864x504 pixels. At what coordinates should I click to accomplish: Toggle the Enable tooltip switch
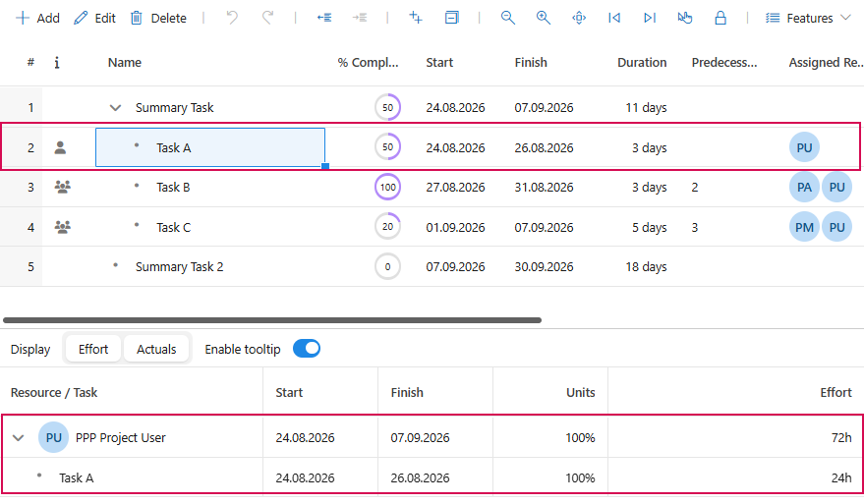coord(307,349)
